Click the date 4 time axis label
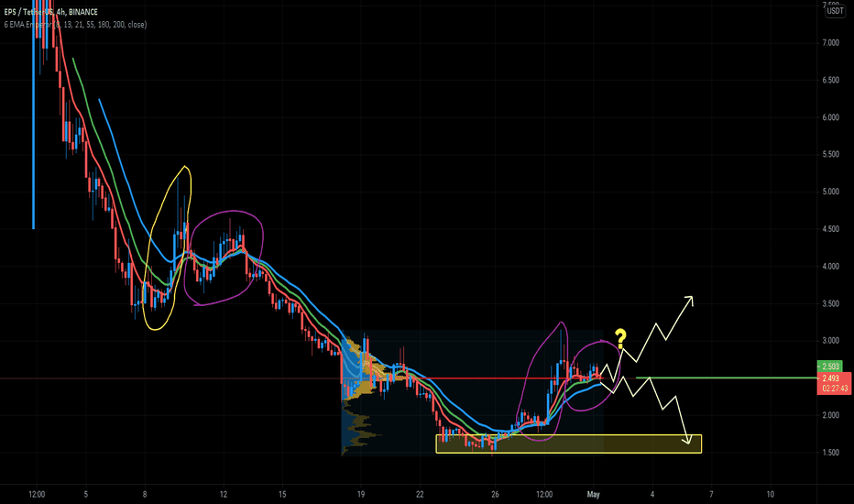The image size is (854, 504). point(652,494)
